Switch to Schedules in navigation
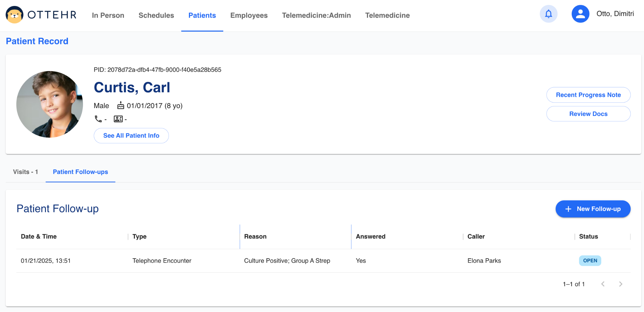 pos(156,15)
